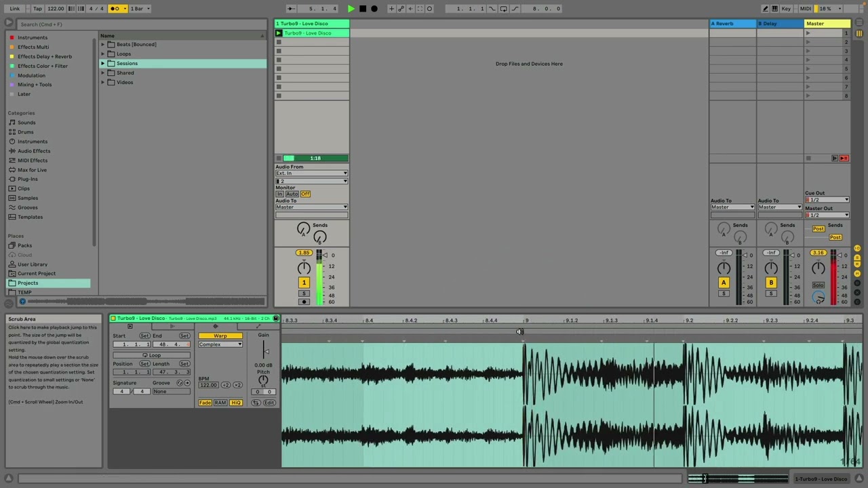Click the Key map mode button
Viewport: 868px width, 488px height.
(x=786, y=9)
